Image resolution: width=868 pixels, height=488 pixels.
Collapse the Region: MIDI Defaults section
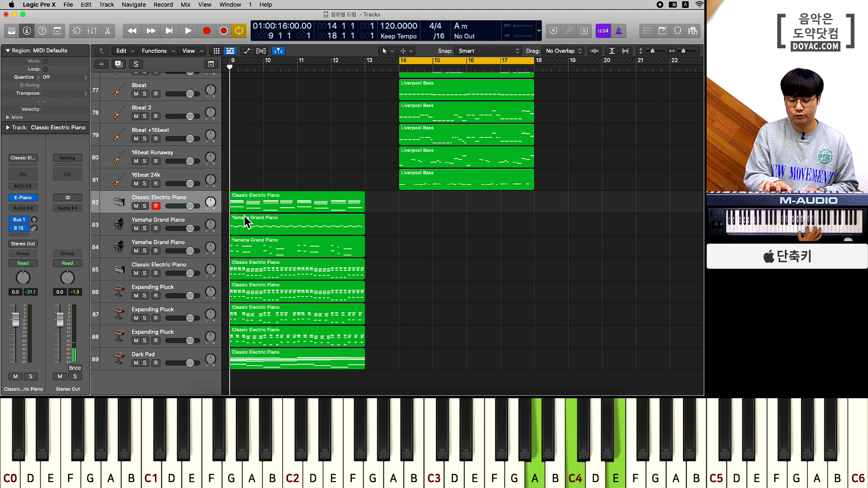8,51
